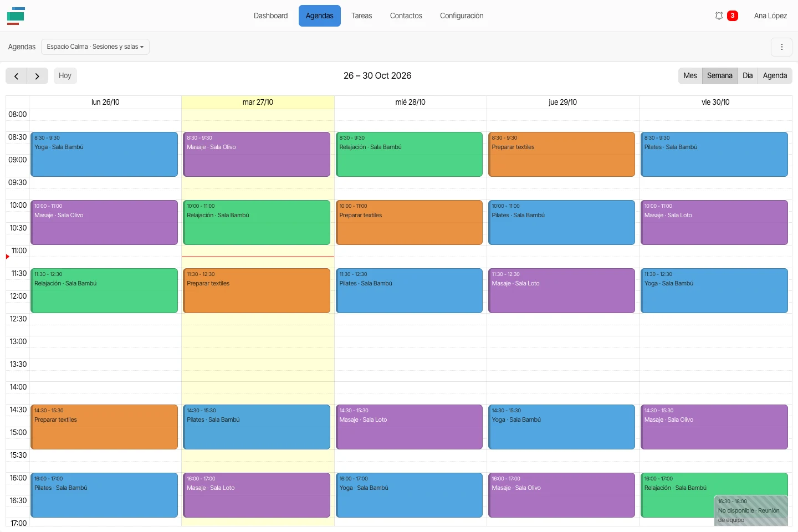Expand the Espacio Calma agenda dropdown

(x=95, y=47)
